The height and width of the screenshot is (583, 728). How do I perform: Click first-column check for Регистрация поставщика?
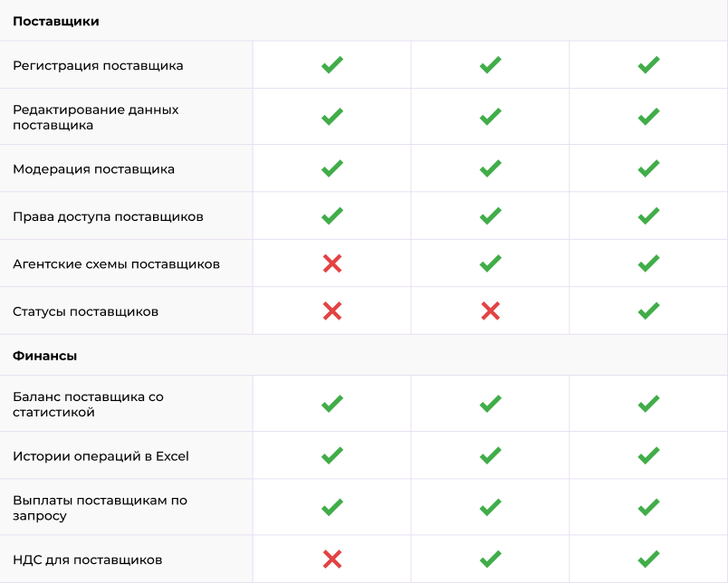click(332, 65)
